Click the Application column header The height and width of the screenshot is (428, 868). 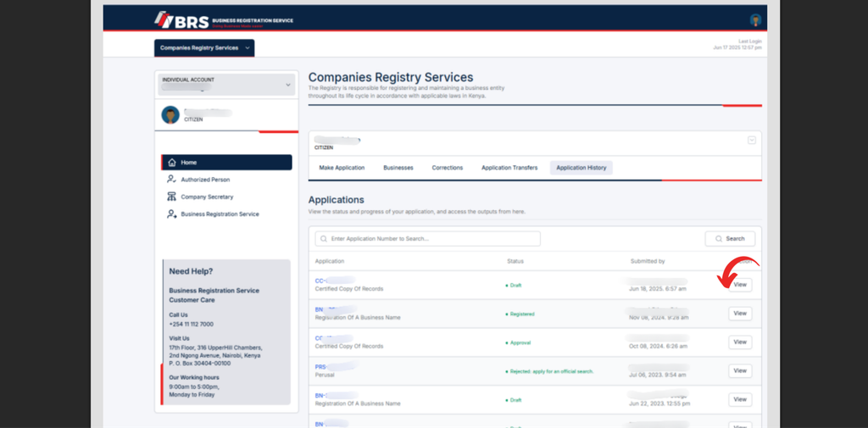pyautogui.click(x=330, y=261)
